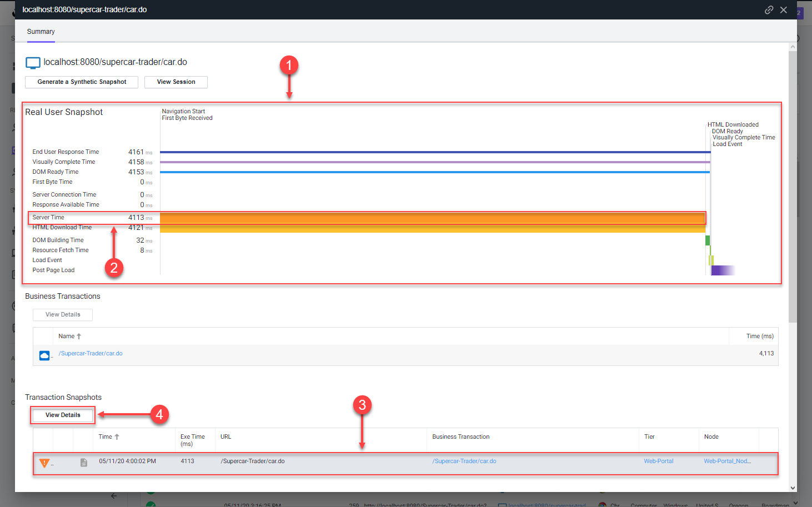Click the document icon in snapshot row
Image resolution: width=812 pixels, height=507 pixels.
point(84,463)
